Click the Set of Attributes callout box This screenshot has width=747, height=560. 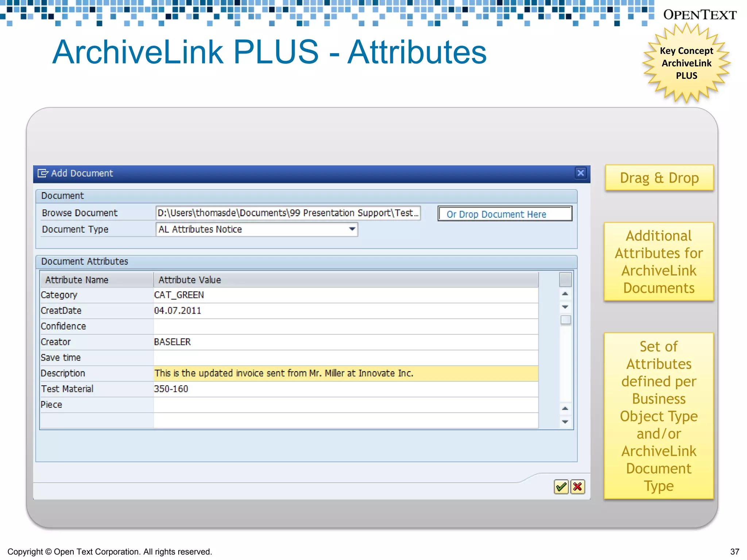(x=659, y=416)
